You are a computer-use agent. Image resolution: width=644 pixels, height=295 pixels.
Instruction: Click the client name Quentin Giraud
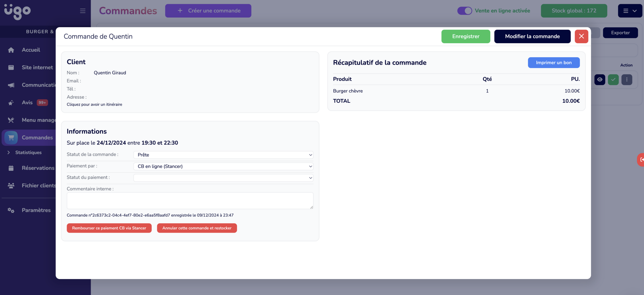[110, 73]
